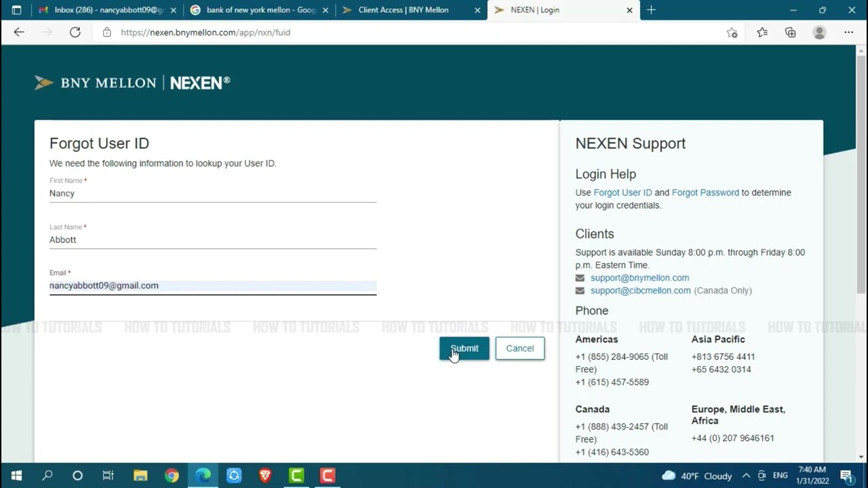
Task: Click the Email input field
Action: click(x=213, y=285)
